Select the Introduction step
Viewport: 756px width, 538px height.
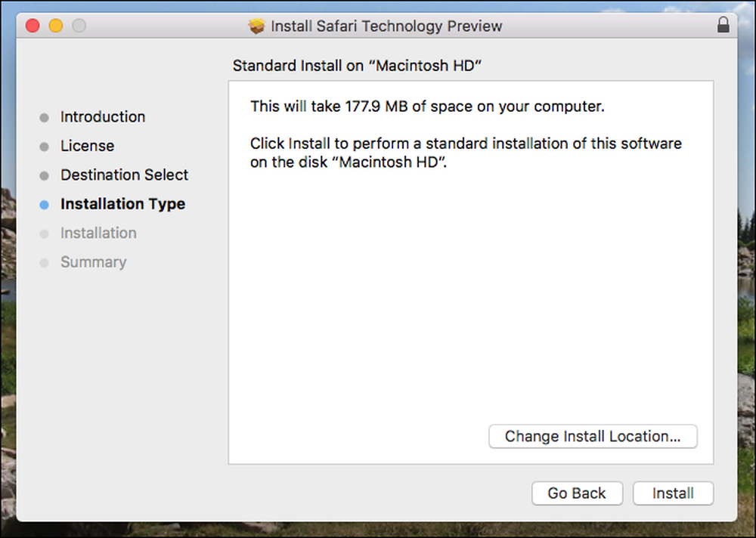[x=103, y=116]
